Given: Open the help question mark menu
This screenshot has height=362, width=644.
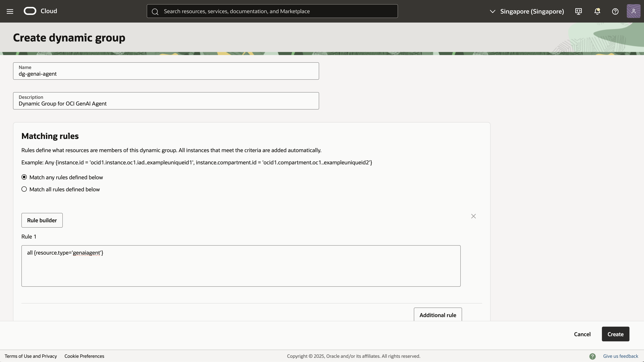Looking at the screenshot, I should pyautogui.click(x=615, y=11).
